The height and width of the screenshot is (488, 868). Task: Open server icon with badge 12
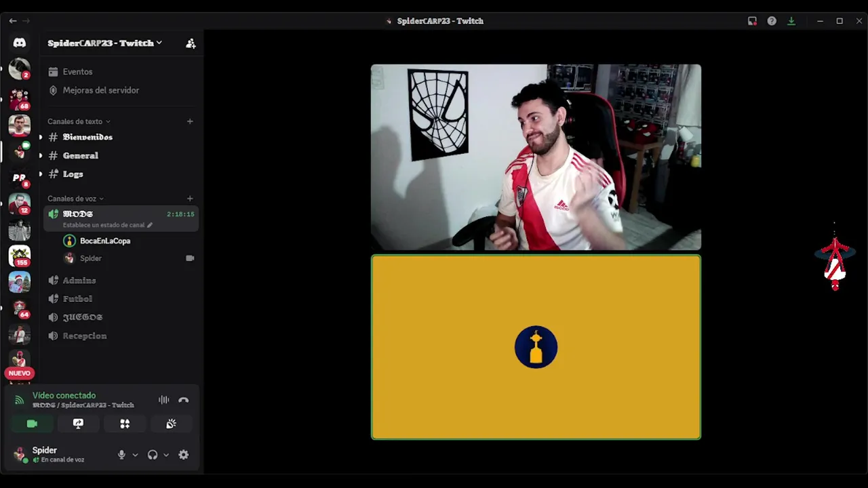click(19, 203)
